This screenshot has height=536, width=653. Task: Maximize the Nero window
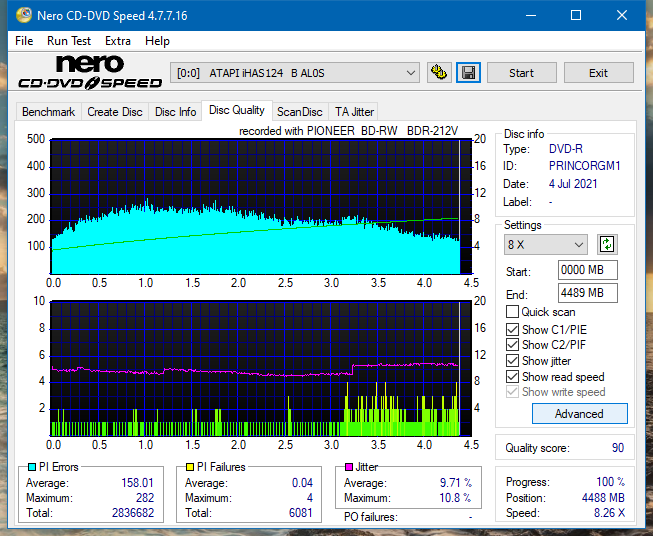576,15
